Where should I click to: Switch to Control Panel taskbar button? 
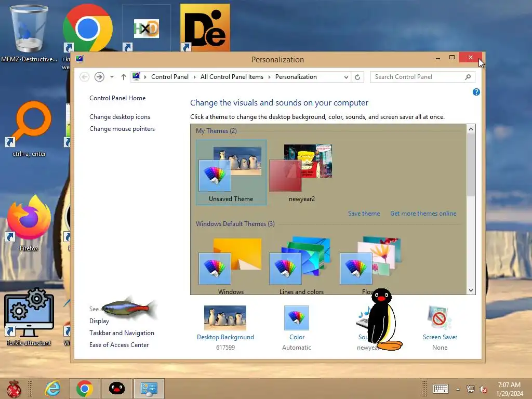(149, 389)
